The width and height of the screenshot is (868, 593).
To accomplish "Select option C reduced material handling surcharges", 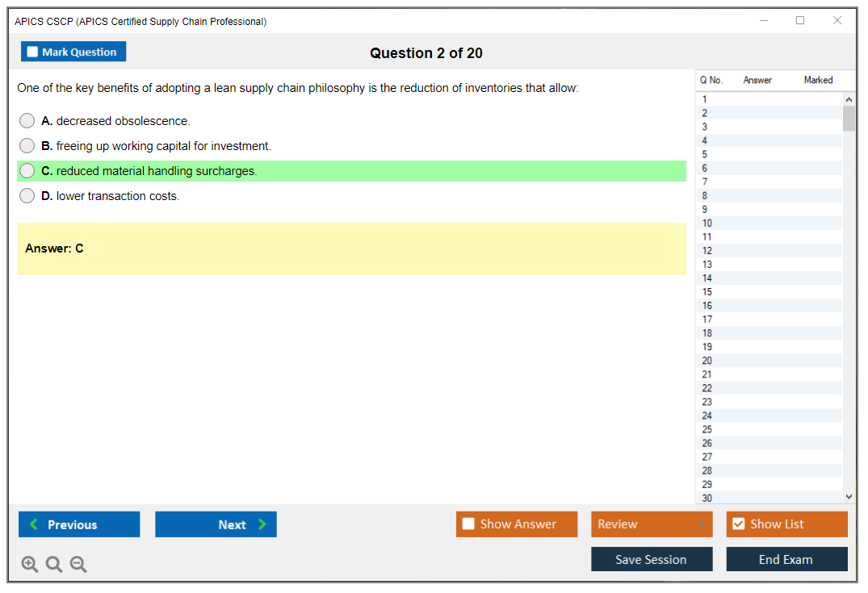I will point(27,171).
